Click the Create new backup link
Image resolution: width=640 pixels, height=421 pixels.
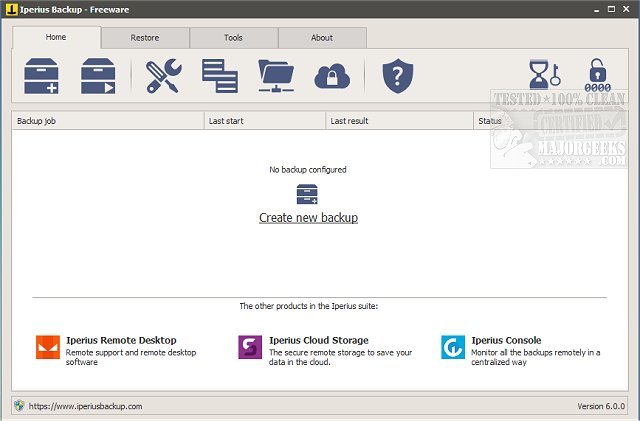coord(308,217)
